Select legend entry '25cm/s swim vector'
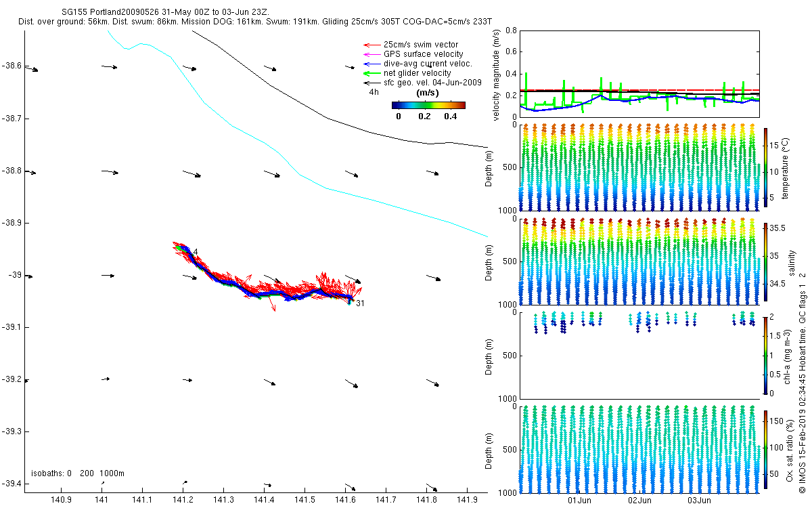The image size is (812, 508). [420, 45]
